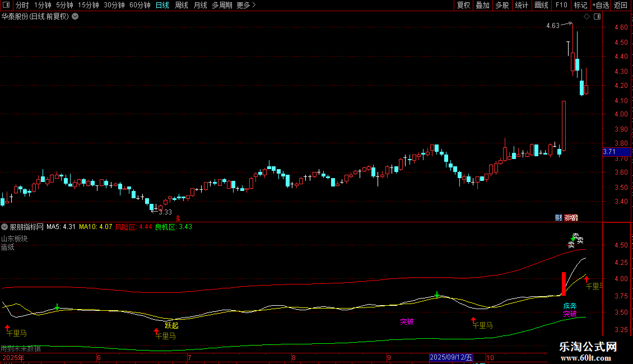Switch to 周线 weekly chart
633x364 pixels.
click(181, 5)
